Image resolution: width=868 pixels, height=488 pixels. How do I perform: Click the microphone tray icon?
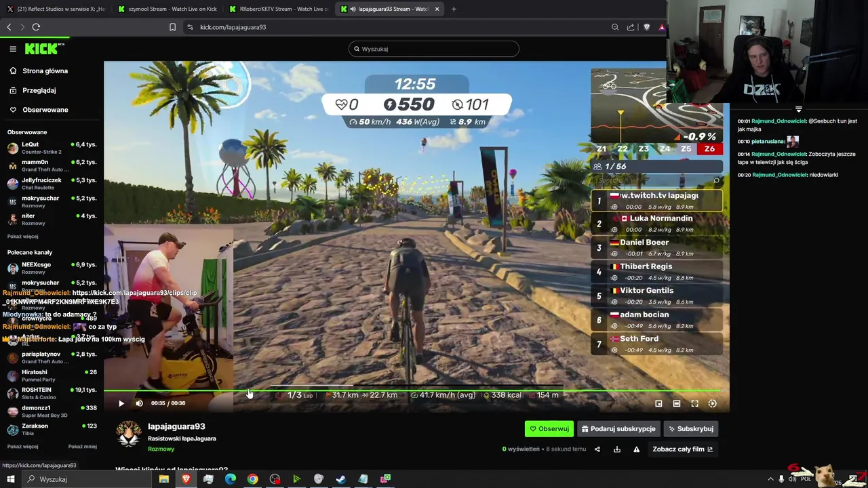[x=781, y=479]
